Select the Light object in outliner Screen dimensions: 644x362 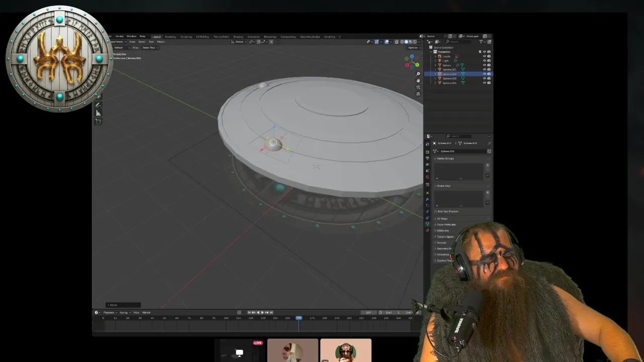[446, 60]
